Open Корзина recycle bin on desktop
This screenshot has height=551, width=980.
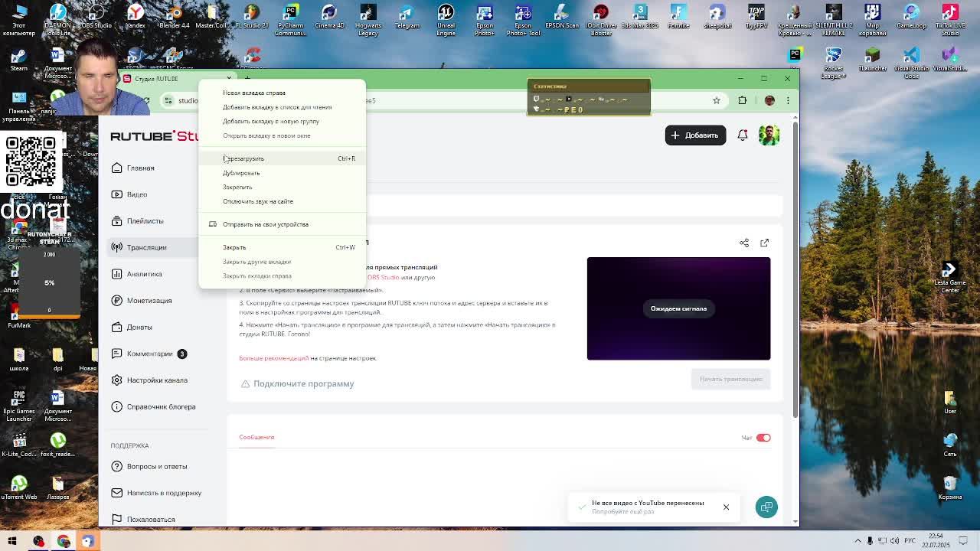click(x=950, y=487)
